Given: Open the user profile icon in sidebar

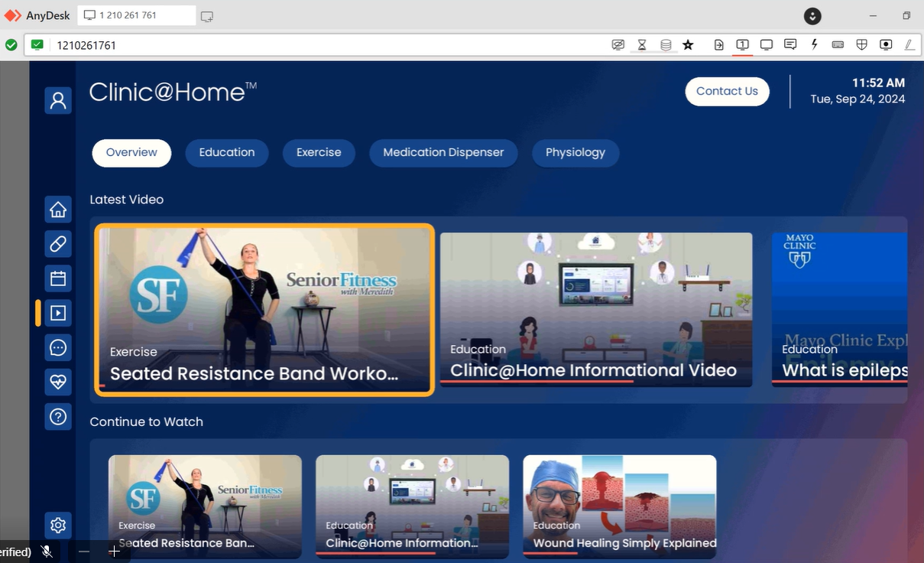Looking at the screenshot, I should 58,100.
